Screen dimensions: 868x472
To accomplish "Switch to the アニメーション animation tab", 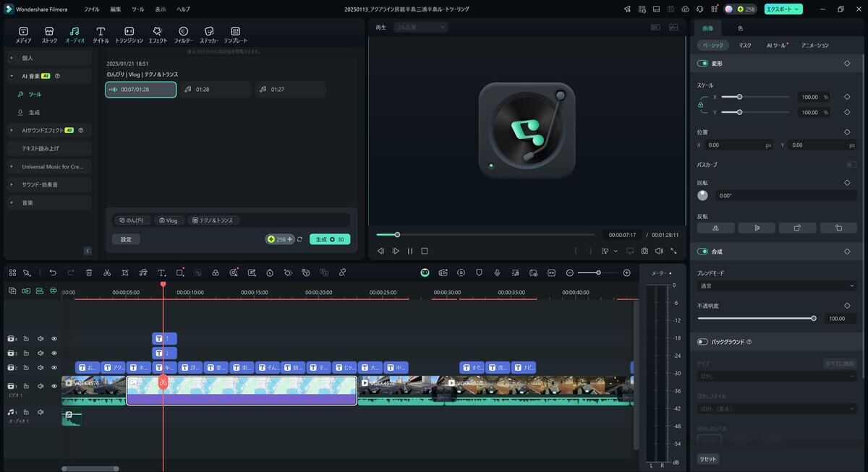I will (815, 46).
